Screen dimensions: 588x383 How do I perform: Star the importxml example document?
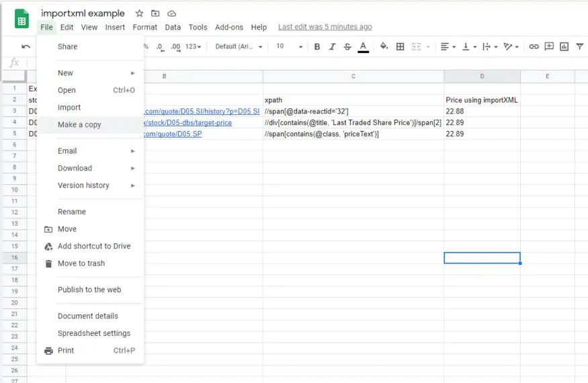pos(140,13)
